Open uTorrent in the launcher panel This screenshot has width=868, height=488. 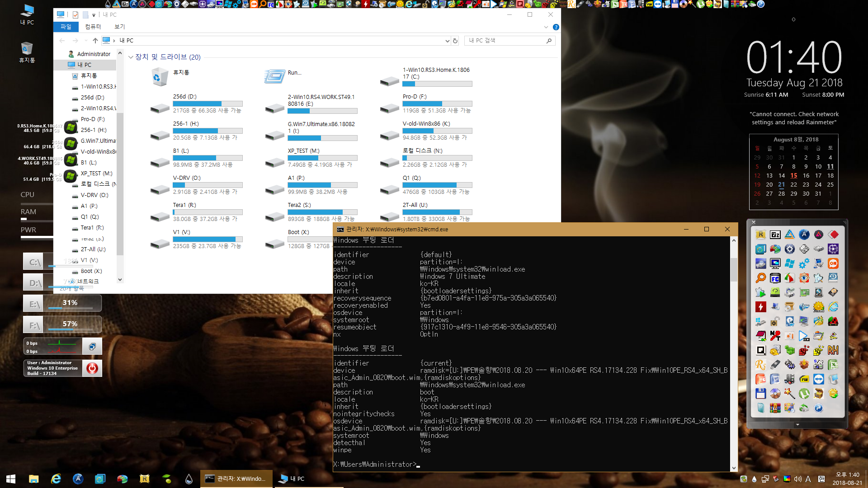pos(804,394)
